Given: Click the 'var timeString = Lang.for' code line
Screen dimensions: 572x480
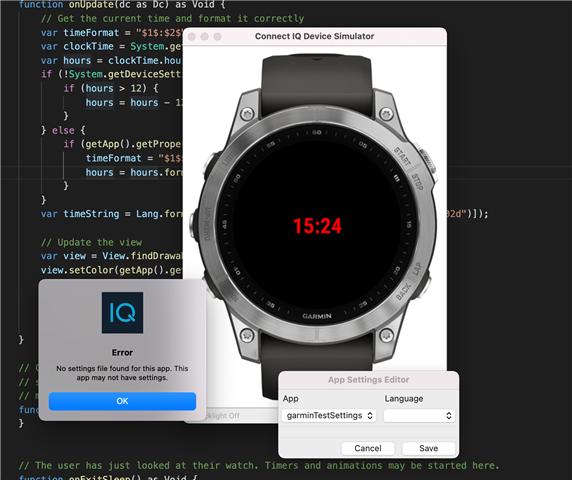Looking at the screenshot, I should tap(111, 214).
